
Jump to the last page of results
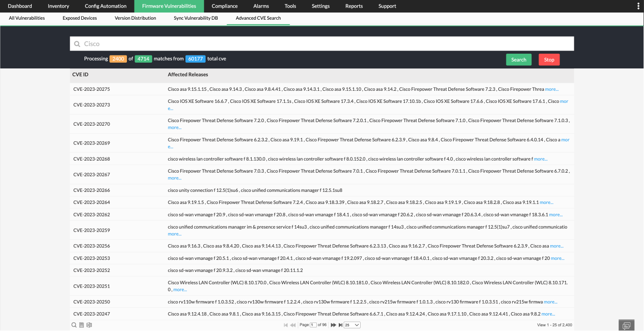click(x=341, y=325)
